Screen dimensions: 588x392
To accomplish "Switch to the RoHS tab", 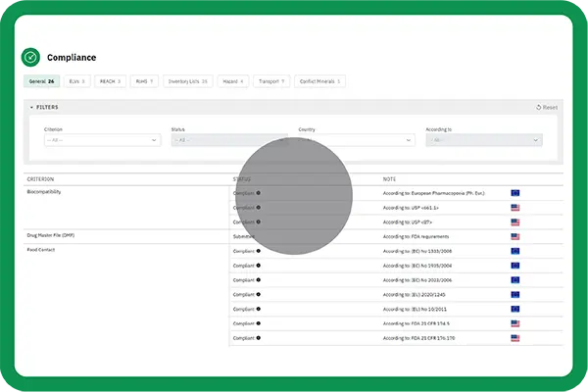I will tap(144, 81).
